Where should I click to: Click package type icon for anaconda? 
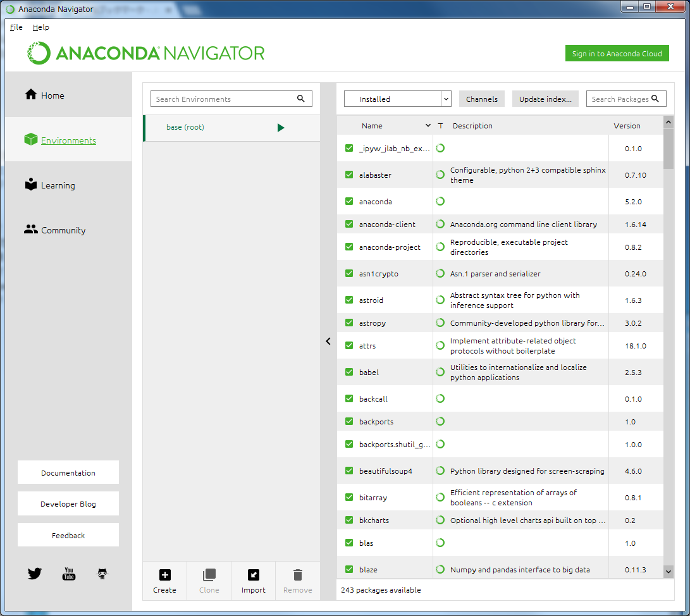[440, 201]
